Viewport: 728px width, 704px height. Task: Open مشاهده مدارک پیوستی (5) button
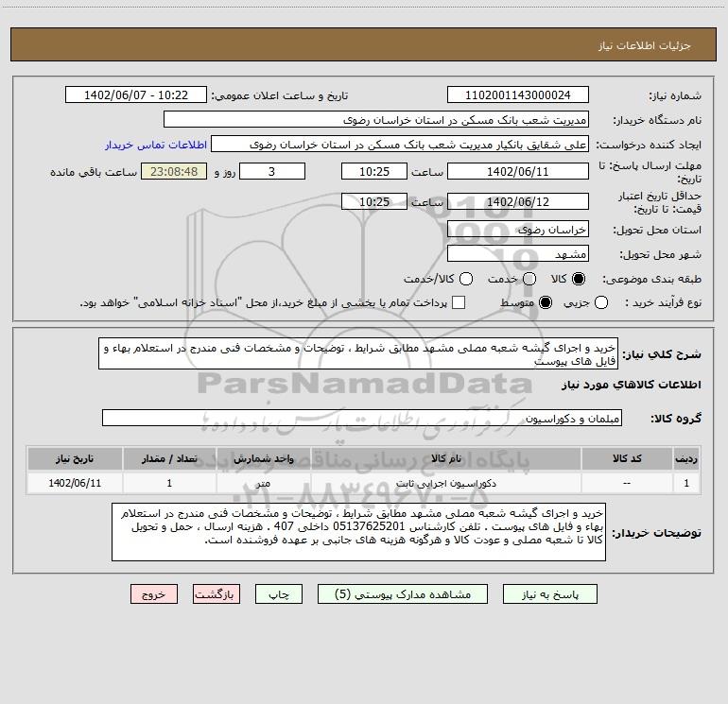tap(403, 594)
